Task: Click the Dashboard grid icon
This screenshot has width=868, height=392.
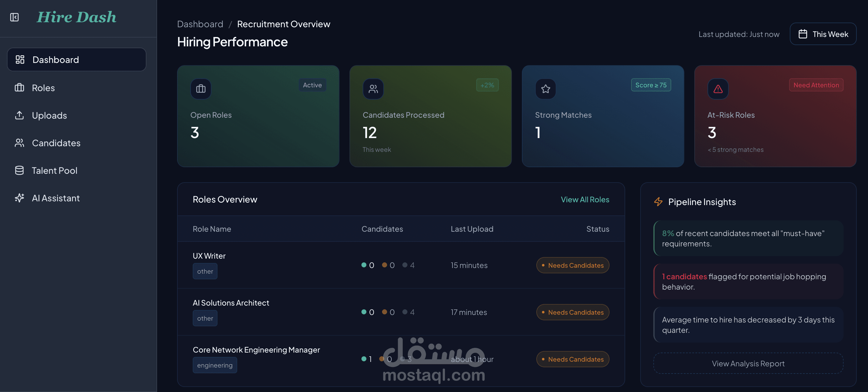Action: point(20,59)
